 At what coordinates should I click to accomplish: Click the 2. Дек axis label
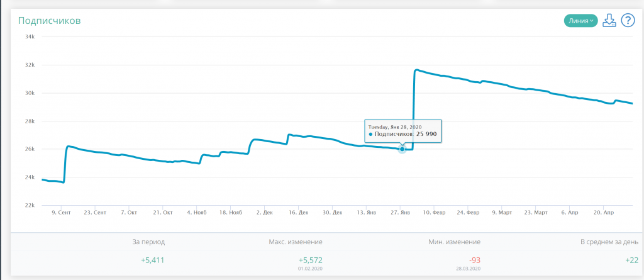(265, 213)
